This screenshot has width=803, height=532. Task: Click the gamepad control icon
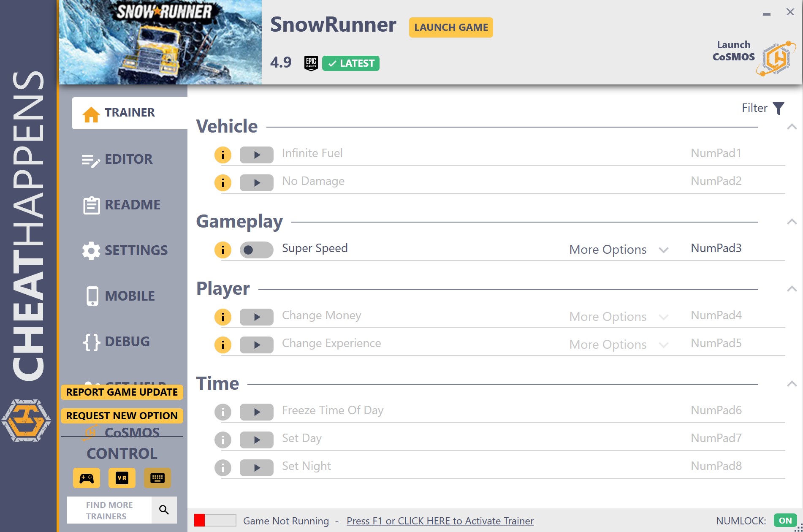[87, 478]
